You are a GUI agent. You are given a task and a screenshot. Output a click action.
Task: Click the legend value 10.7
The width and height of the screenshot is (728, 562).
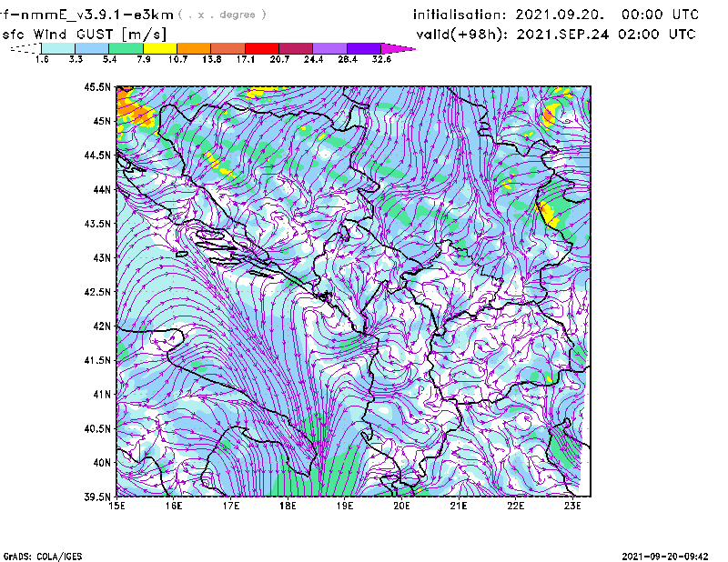(x=177, y=59)
